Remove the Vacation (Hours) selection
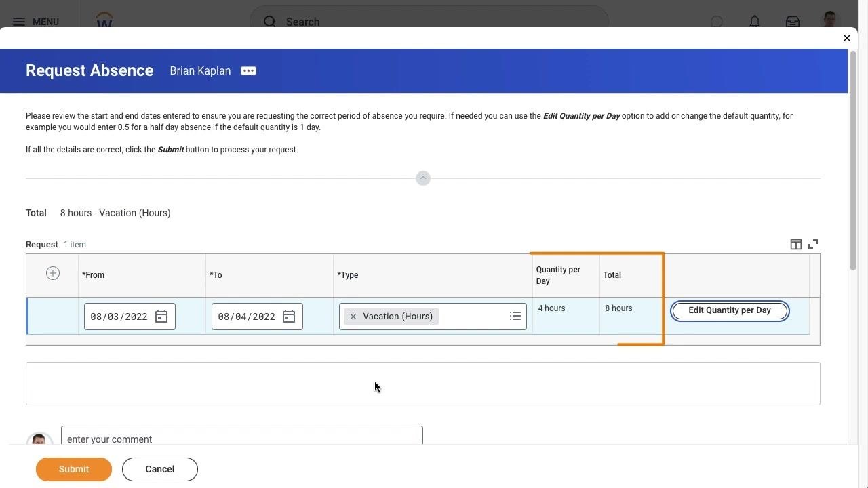Viewport: 868px width, 488px height. [353, 317]
